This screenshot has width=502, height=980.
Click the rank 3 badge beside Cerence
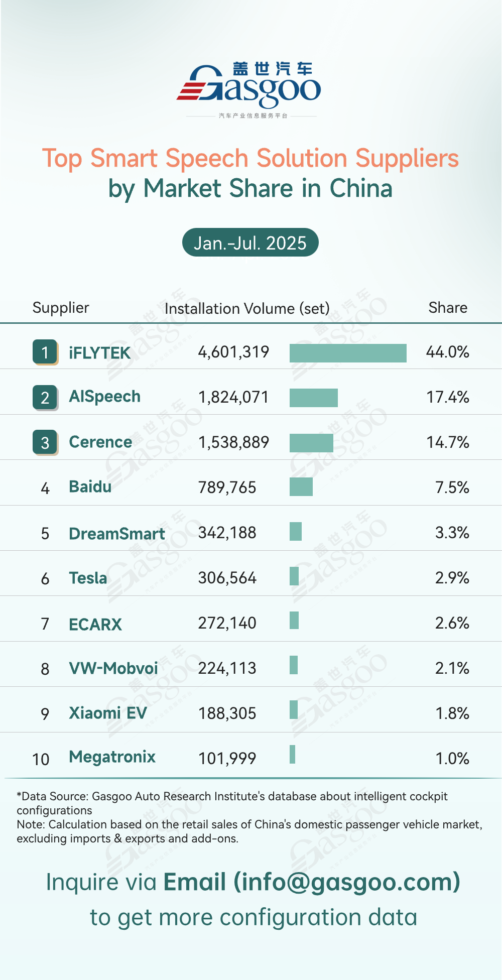tap(45, 442)
